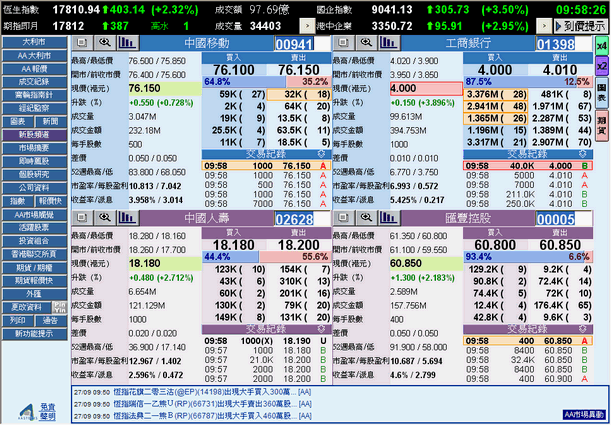The image size is (611, 425).
Task: Open 公司資料 in the sidebar
Action: click(35, 188)
